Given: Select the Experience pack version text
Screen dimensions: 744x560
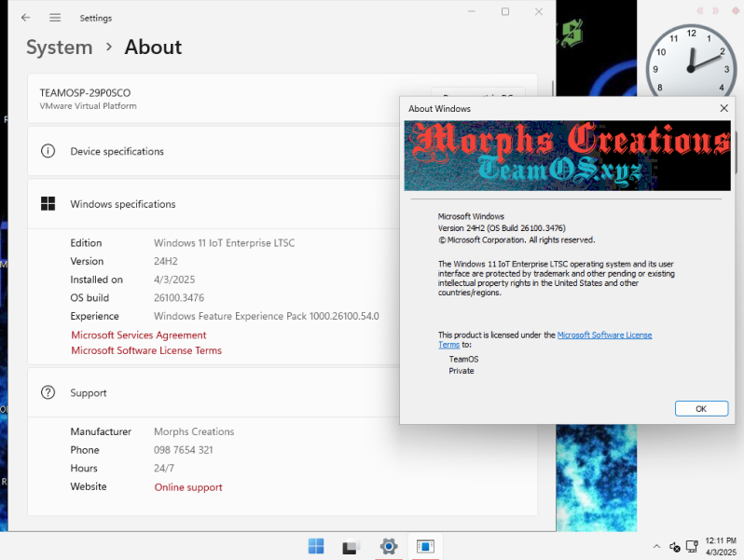Looking at the screenshot, I should pos(267,316).
